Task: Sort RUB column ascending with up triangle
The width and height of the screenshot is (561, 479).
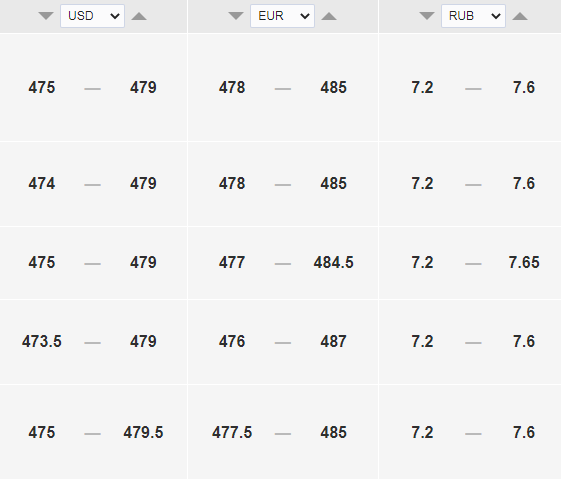Action: [520, 16]
